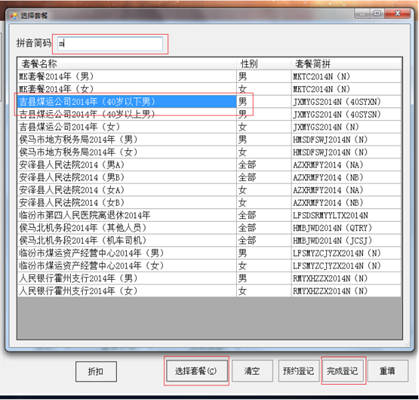Screen dimensions: 419x400
Task: Select row MK套餐2014年(男)
Action: click(x=209, y=77)
